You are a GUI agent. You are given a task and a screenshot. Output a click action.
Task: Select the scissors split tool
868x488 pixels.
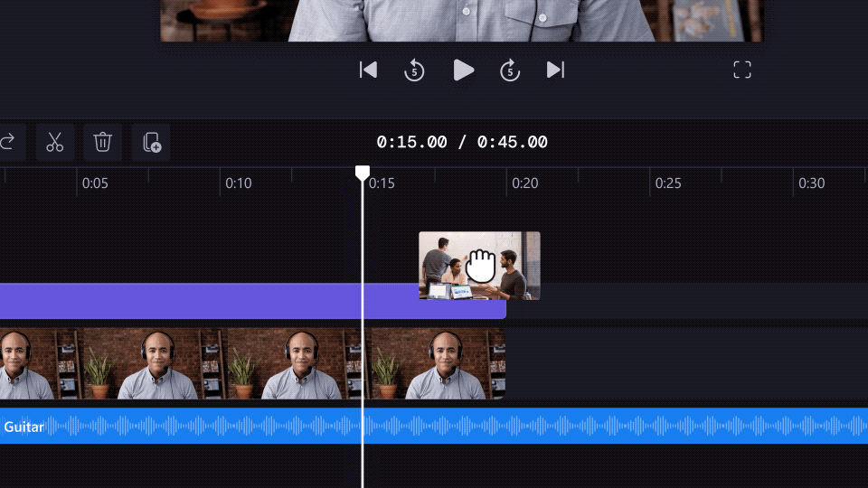tap(55, 142)
